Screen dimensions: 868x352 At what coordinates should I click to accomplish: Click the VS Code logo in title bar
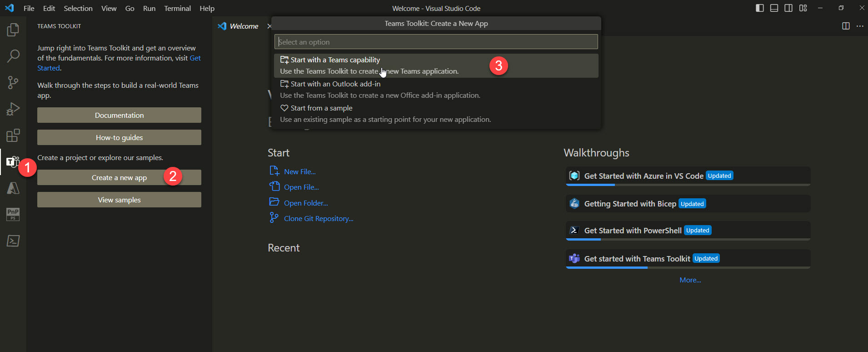tap(9, 8)
